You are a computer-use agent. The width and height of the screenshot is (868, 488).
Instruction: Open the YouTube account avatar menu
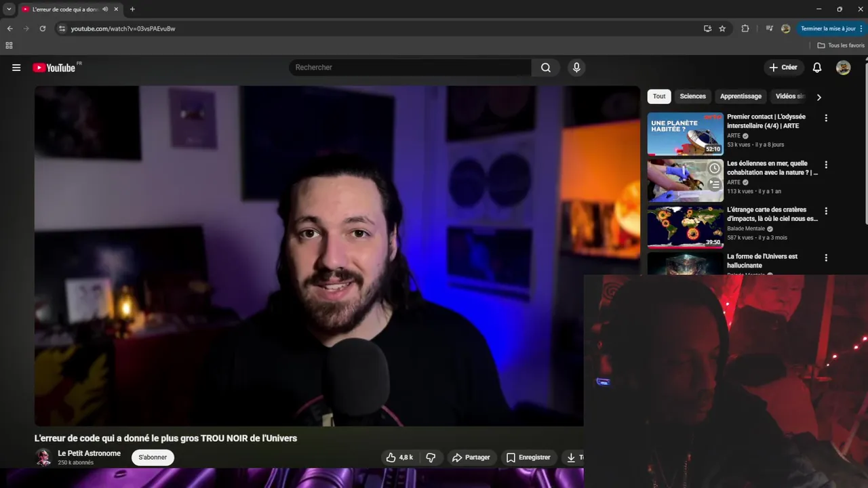(844, 68)
